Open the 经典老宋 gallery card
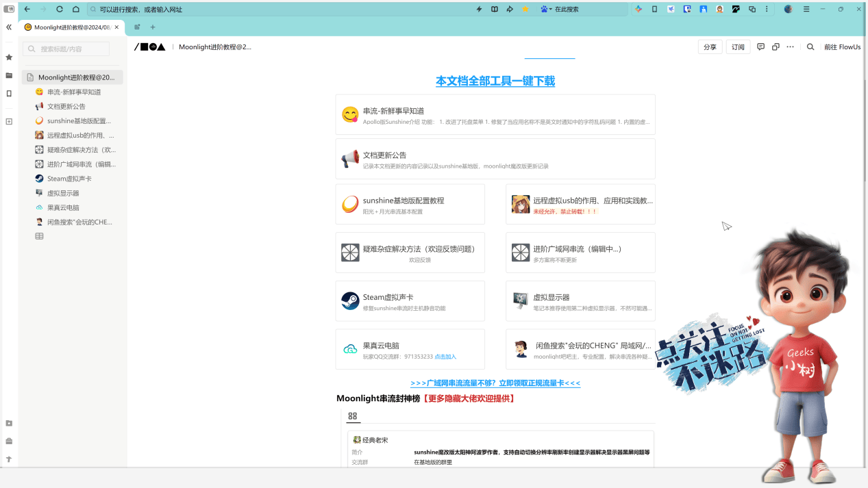The width and height of the screenshot is (868, 488). point(501,448)
